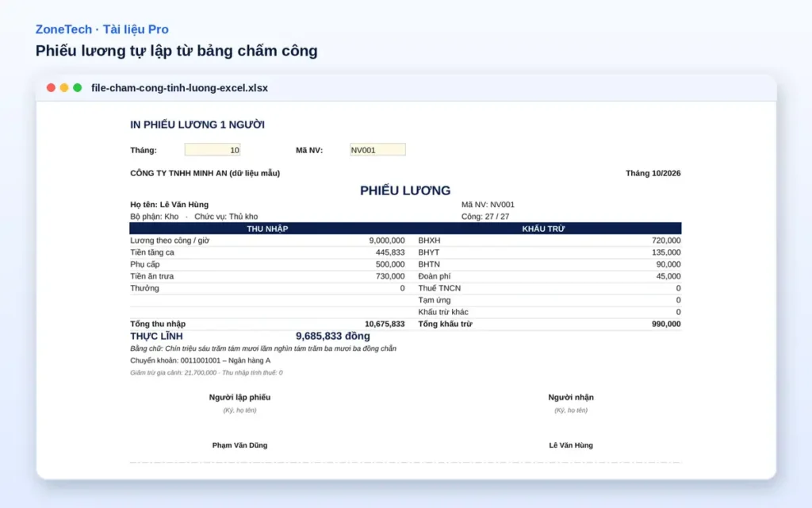Select the recipient name Lê Văn Hùng at bottom

point(571,445)
